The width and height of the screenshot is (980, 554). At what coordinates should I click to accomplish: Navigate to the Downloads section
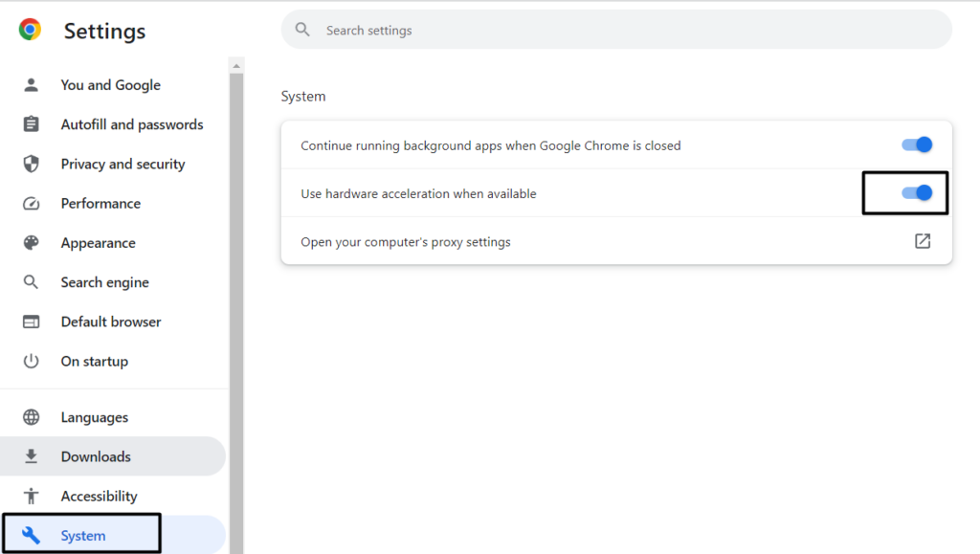pyautogui.click(x=96, y=456)
